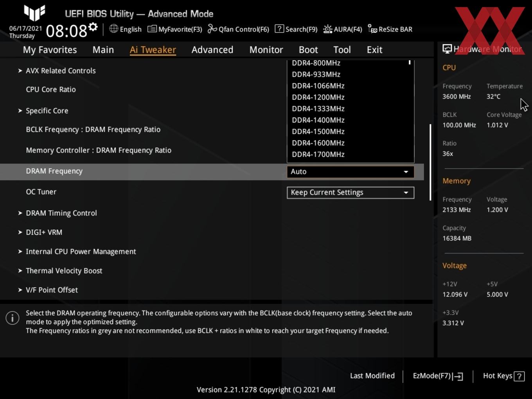Select Memory Controller : DRAM Frequency Ratio row
This screenshot has width=532, height=399.
pyautogui.click(x=99, y=150)
